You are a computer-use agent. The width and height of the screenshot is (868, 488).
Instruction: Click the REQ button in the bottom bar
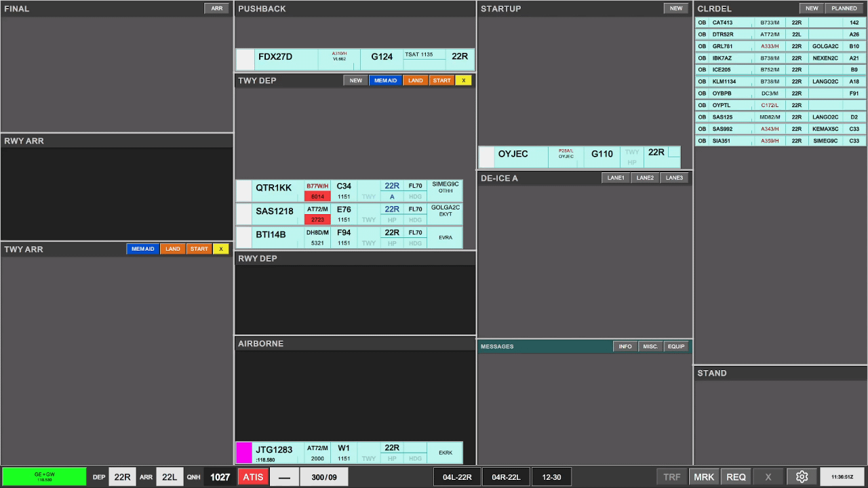click(736, 476)
